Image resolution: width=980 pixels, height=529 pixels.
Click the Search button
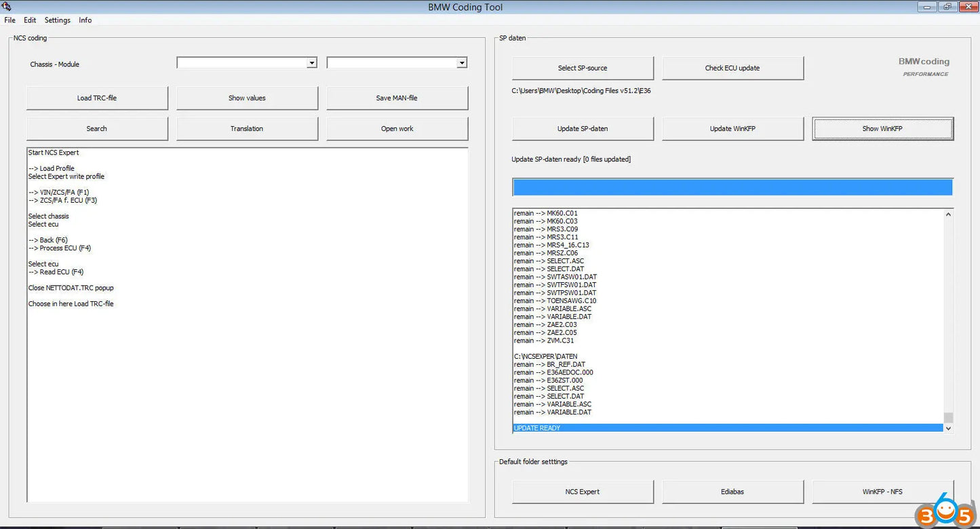point(96,128)
